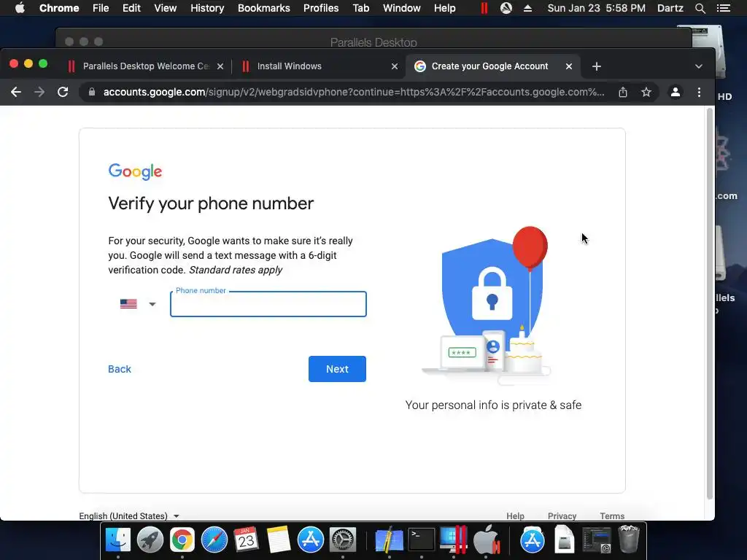Open the Help footer link
Screen dimensions: 747x560
(515, 516)
